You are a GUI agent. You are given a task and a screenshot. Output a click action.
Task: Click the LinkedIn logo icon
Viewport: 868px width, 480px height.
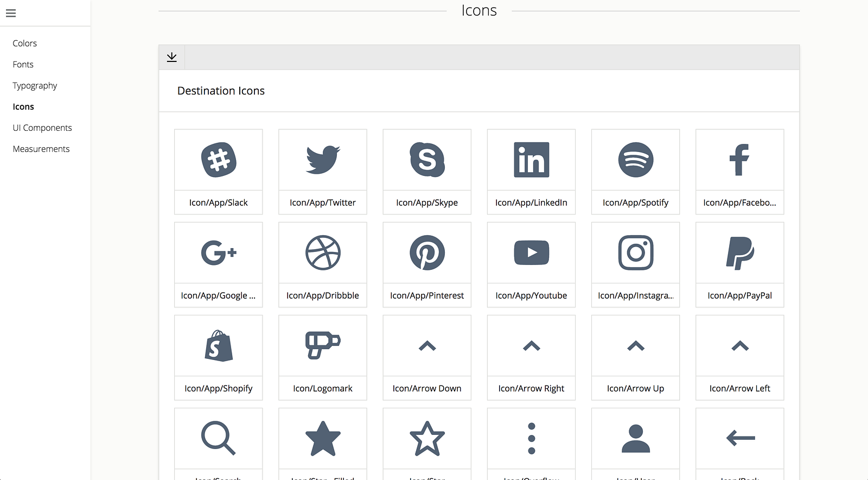click(532, 160)
